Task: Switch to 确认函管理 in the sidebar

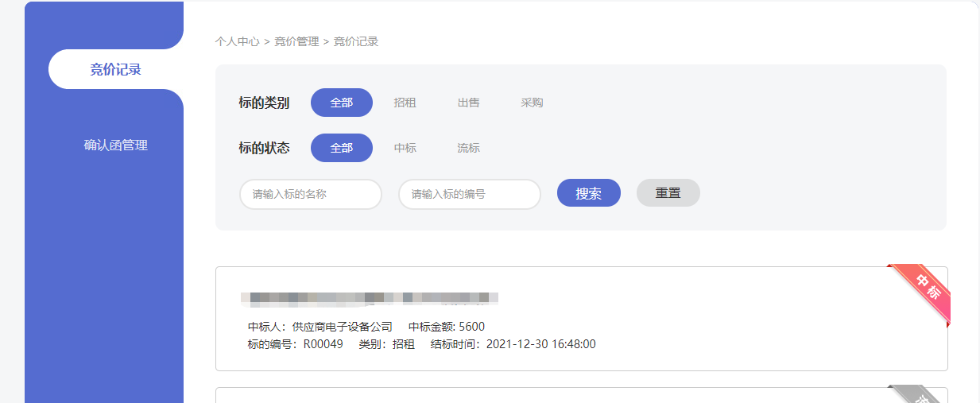Action: click(x=115, y=145)
